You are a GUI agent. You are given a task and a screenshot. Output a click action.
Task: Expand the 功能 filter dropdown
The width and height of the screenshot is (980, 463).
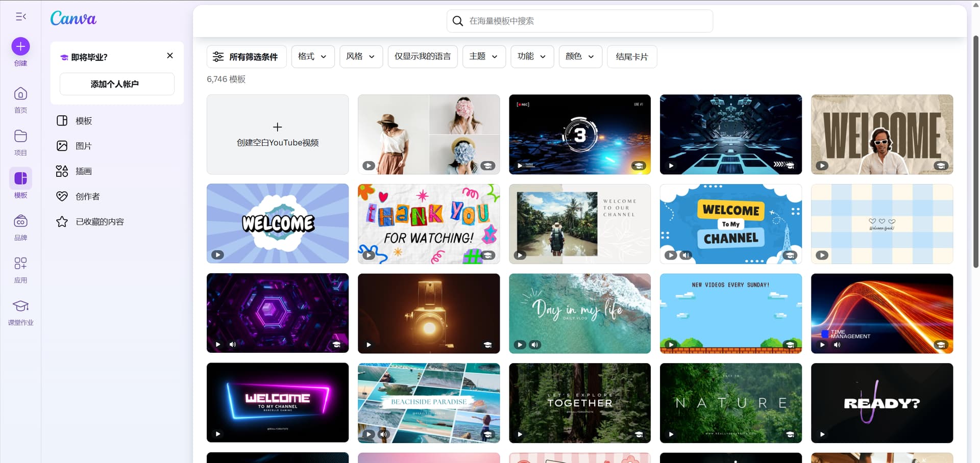point(532,57)
